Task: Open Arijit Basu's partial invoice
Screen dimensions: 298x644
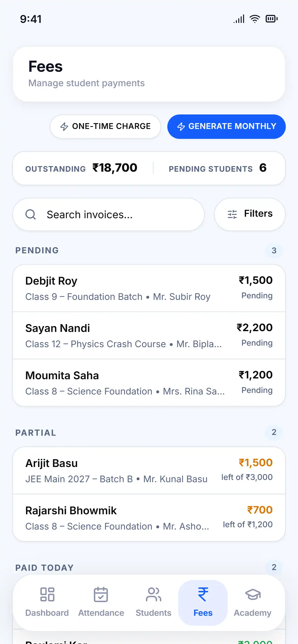Action: [x=149, y=471]
